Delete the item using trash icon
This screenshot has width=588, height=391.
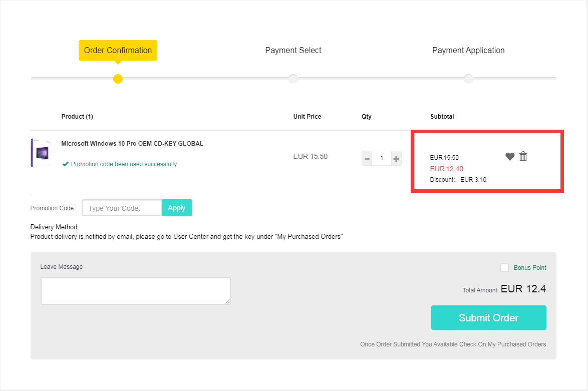[523, 156]
